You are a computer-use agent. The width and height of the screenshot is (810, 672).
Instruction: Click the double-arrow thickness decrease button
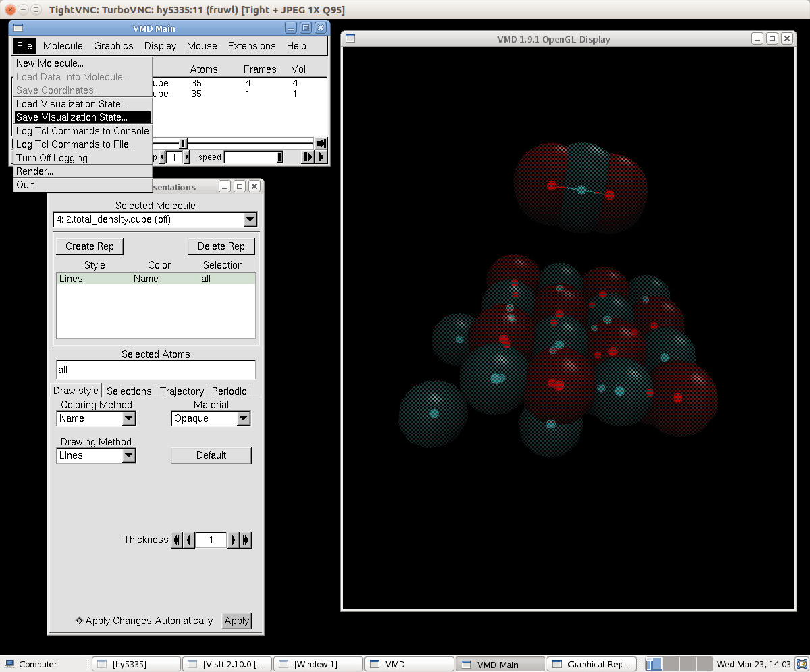pos(177,540)
